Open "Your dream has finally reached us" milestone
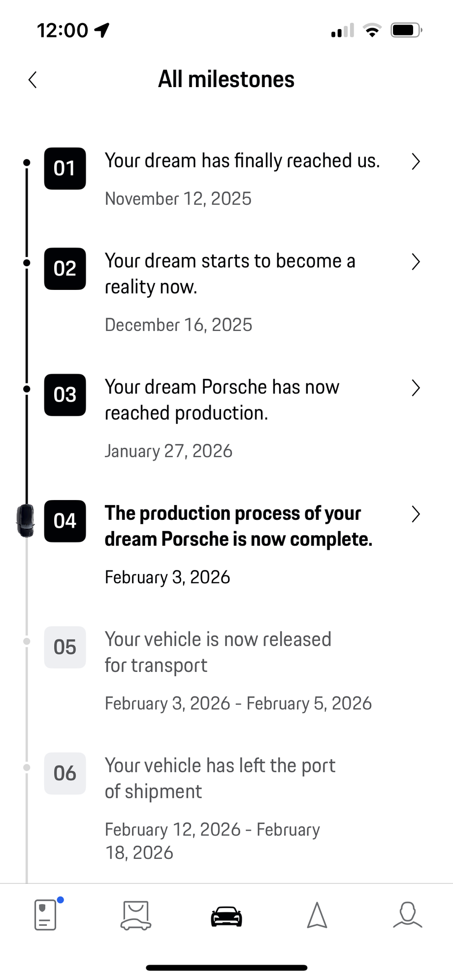Image resolution: width=453 pixels, height=980 pixels. (242, 161)
